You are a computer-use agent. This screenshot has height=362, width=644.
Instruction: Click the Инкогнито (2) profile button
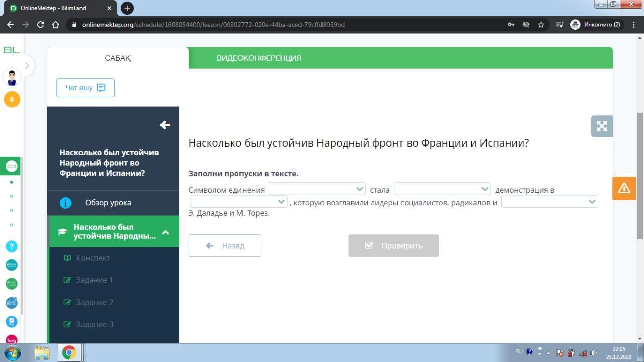tap(596, 24)
